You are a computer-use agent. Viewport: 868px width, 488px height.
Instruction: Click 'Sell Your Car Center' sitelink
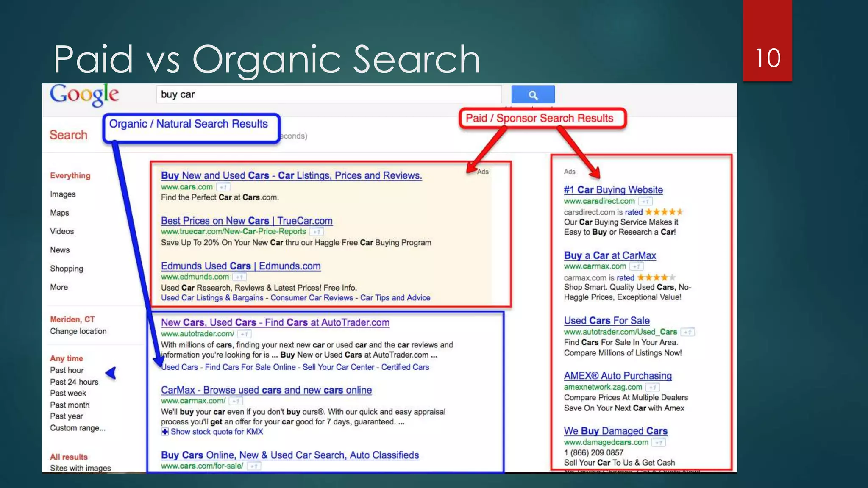[x=338, y=367]
